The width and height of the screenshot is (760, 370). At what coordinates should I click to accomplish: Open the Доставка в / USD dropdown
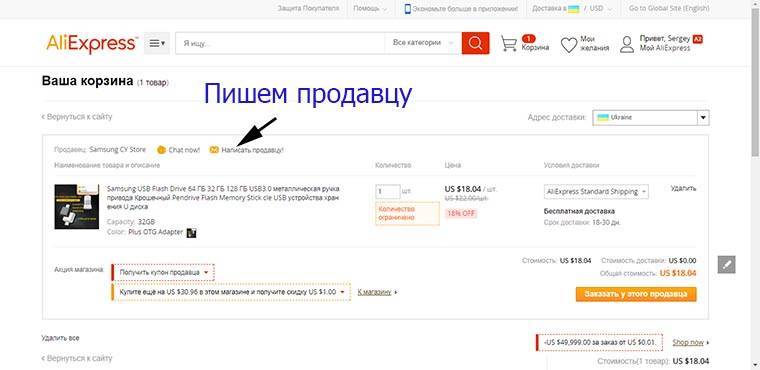point(572,9)
